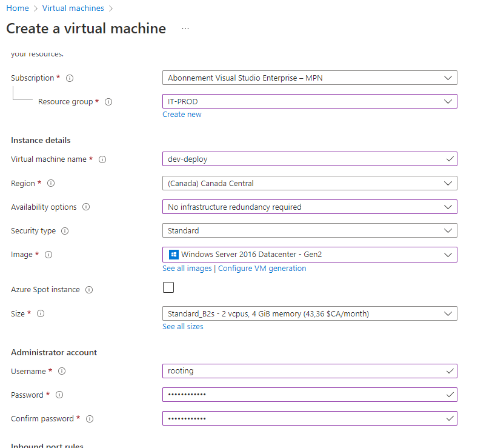The image size is (495, 448).
Task: Open the Region dropdown
Action: pyautogui.click(x=310, y=183)
